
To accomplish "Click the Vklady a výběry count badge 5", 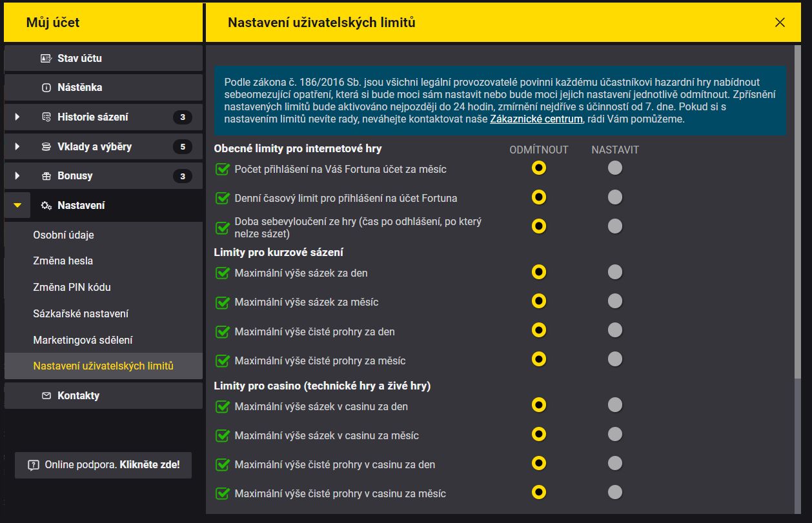I will pyautogui.click(x=183, y=147).
